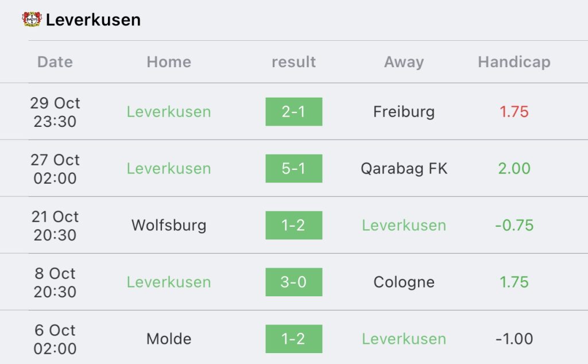Click the Handicap column header
Viewport: 588px width, 364px height.
514,62
